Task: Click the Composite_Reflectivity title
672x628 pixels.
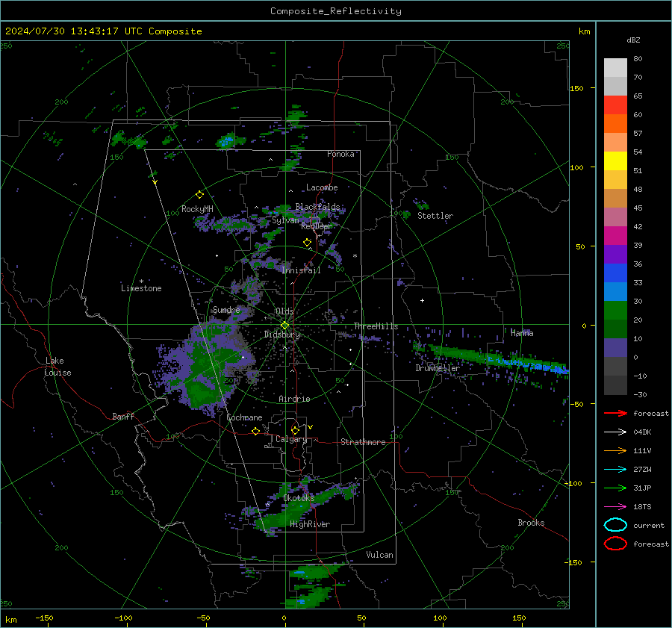Action: 335,11
